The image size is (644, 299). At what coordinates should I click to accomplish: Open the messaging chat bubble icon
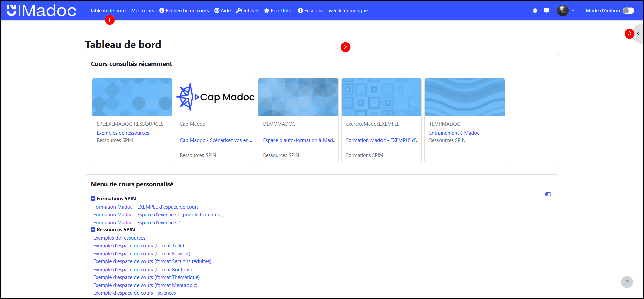pyautogui.click(x=547, y=11)
